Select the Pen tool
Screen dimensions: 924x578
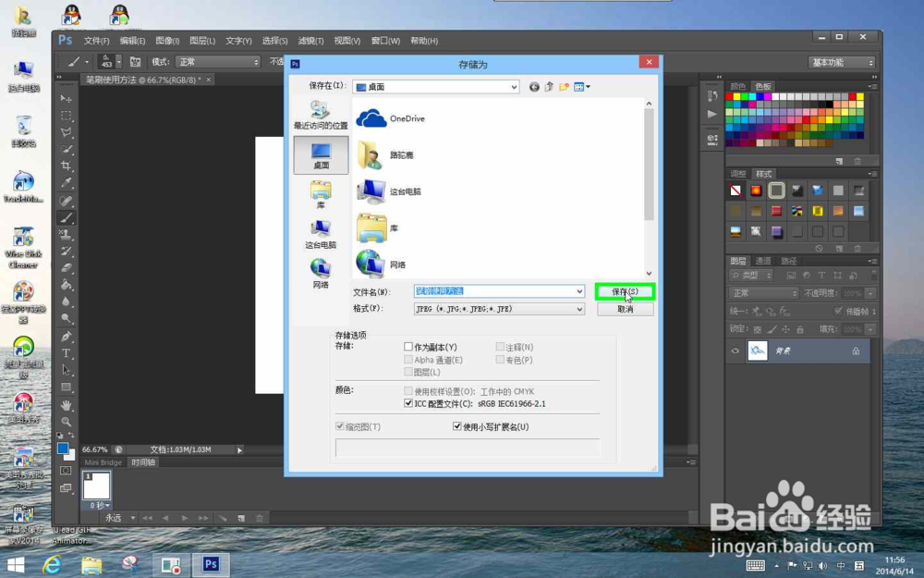pyautogui.click(x=66, y=337)
